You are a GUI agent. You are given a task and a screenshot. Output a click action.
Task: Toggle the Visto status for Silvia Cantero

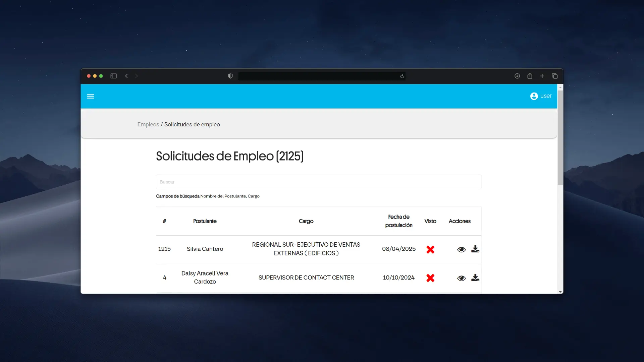pyautogui.click(x=430, y=249)
